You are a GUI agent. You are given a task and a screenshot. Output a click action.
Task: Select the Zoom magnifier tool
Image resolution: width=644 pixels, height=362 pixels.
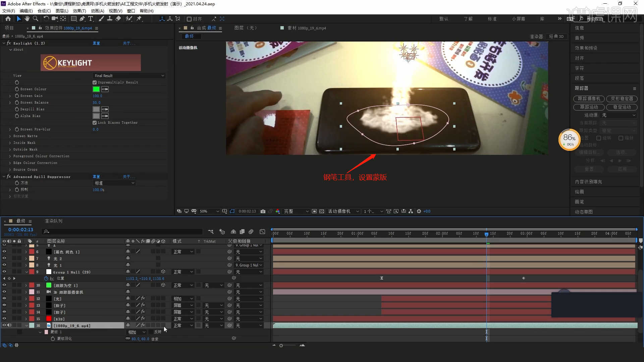coord(36,19)
